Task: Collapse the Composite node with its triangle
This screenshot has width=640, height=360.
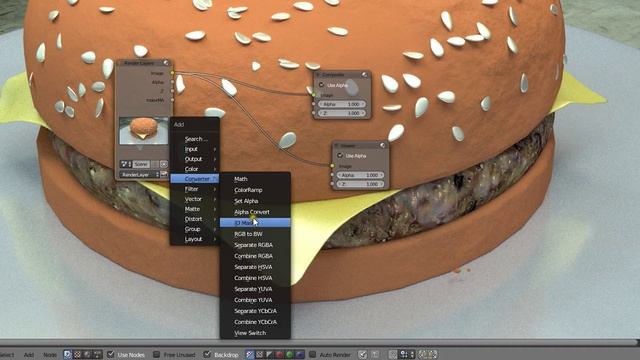Action: [318, 75]
